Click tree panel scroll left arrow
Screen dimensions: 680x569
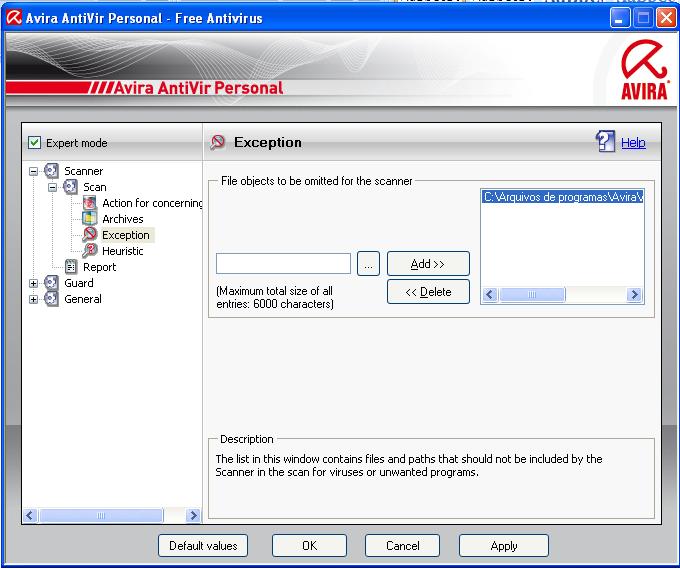pos(30,515)
